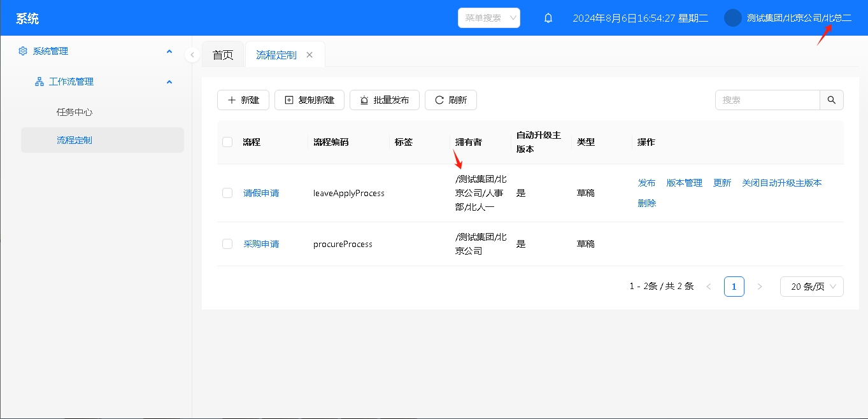This screenshot has height=419, width=868.
Task: Go to the next page arrow
Action: (760, 287)
